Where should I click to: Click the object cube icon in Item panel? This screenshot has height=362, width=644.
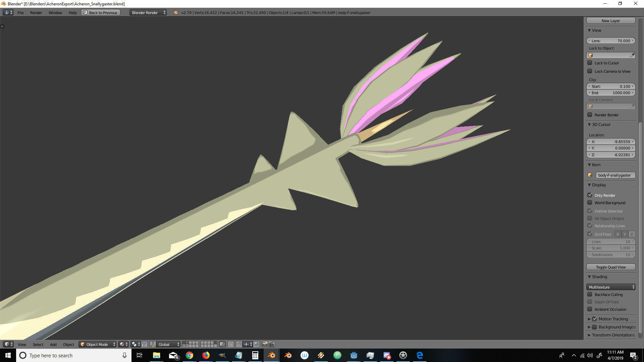pyautogui.click(x=590, y=175)
